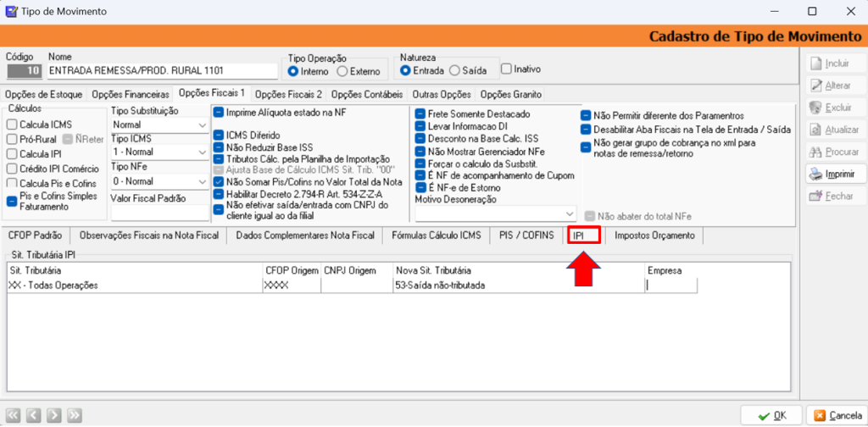Toggle Não Mostrar Gerenciador NFe
This screenshot has height=427, width=868.
(420, 151)
